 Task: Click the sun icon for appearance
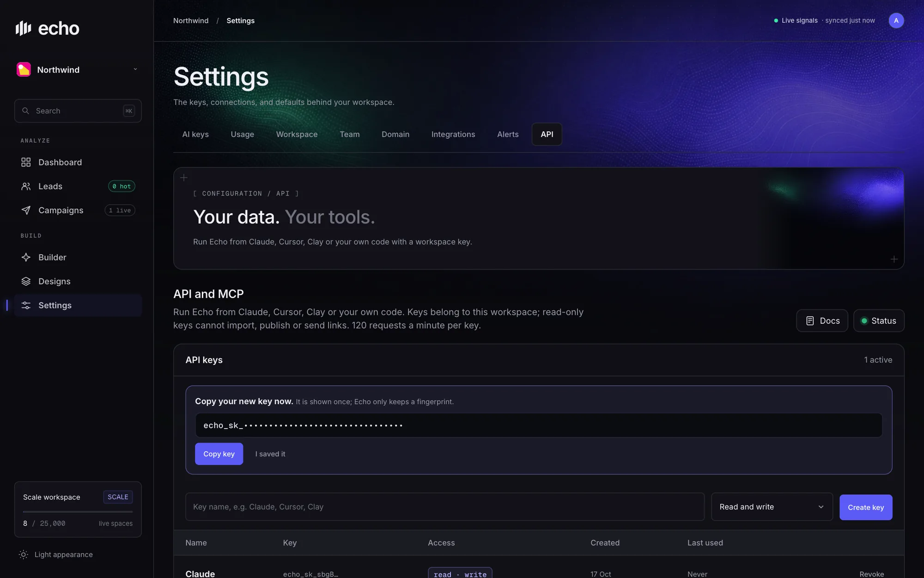(x=24, y=554)
